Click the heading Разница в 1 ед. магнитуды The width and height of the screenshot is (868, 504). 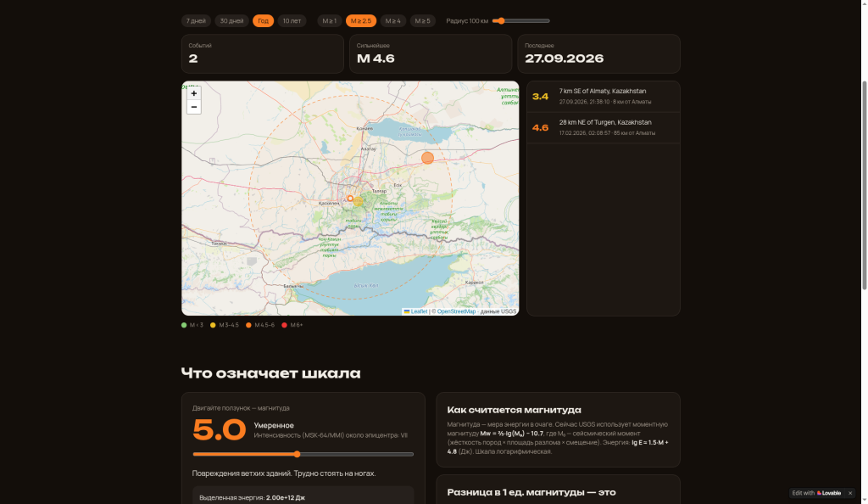coord(531,492)
